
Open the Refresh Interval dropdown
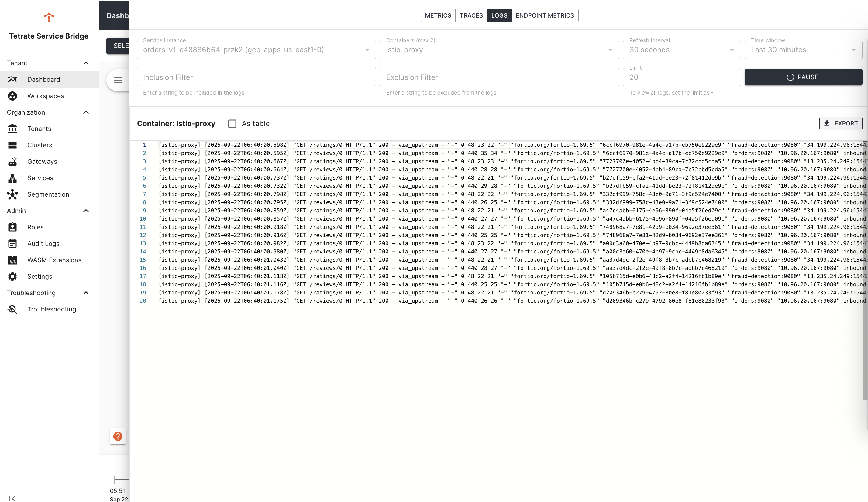tap(681, 50)
